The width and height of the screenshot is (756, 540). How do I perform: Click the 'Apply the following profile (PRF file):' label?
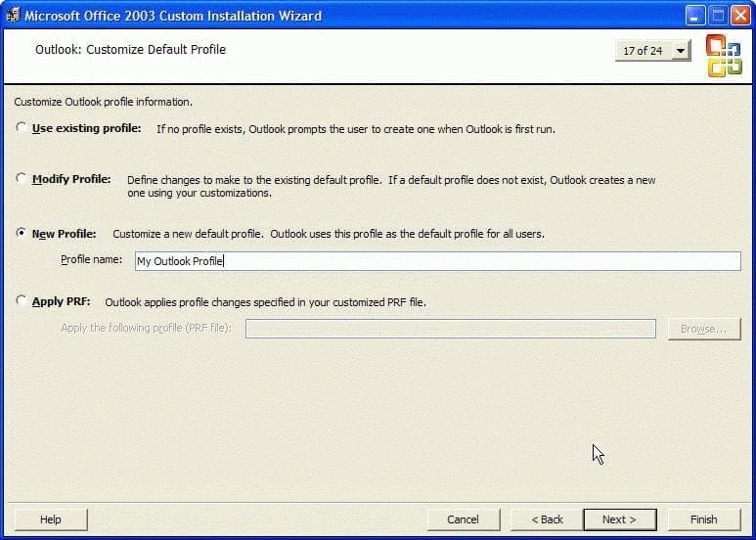click(x=146, y=328)
